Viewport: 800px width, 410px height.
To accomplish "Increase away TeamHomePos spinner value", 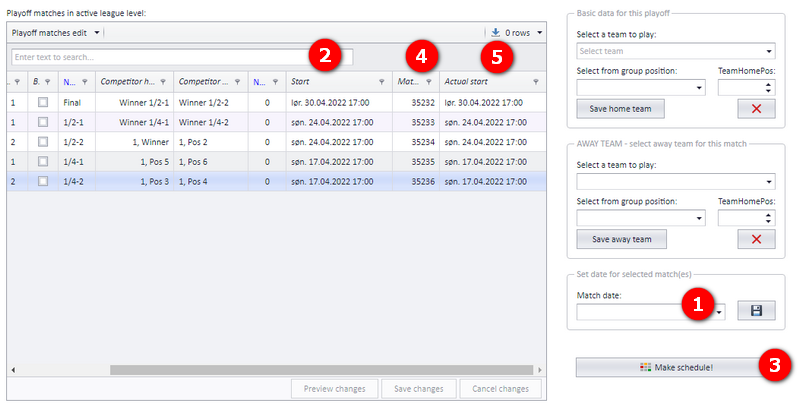I will [x=768, y=215].
